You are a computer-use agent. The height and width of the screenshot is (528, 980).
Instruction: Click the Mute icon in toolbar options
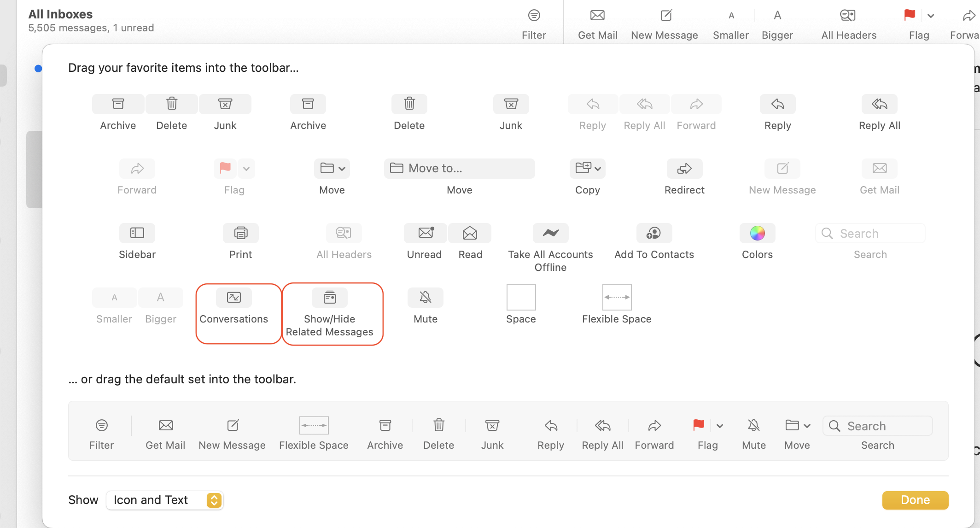425,298
